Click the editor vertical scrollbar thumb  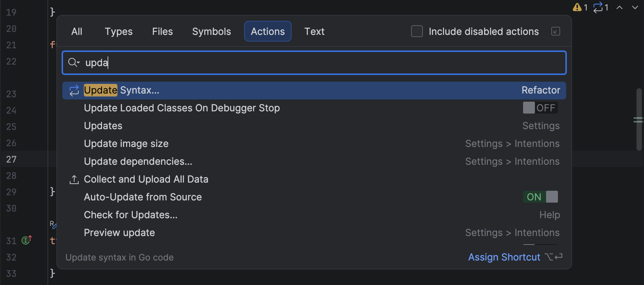tap(639, 119)
